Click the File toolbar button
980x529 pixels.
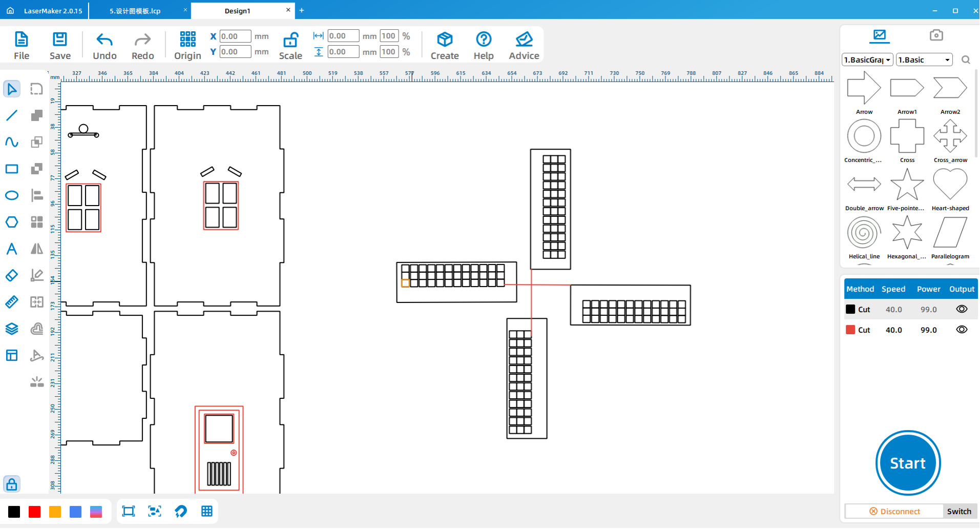click(22, 46)
